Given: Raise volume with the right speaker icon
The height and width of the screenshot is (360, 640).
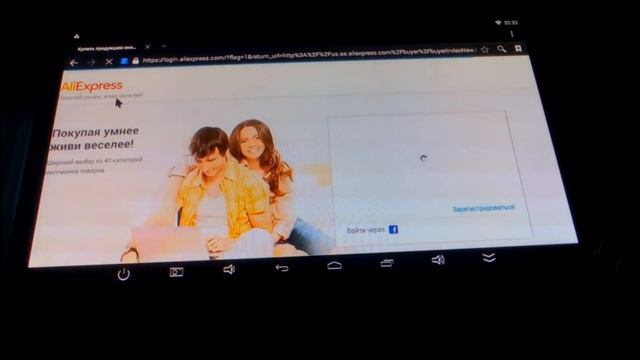Looking at the screenshot, I should [438, 260].
